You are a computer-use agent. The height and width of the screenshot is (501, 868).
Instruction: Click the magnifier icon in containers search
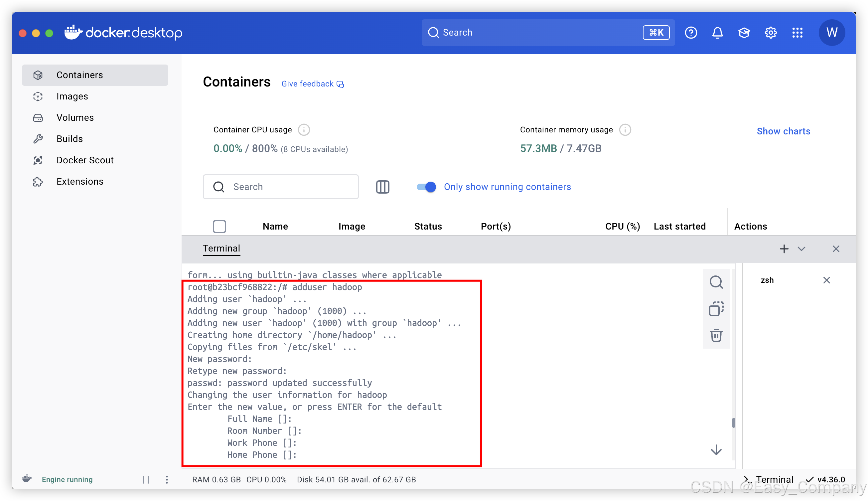(219, 187)
